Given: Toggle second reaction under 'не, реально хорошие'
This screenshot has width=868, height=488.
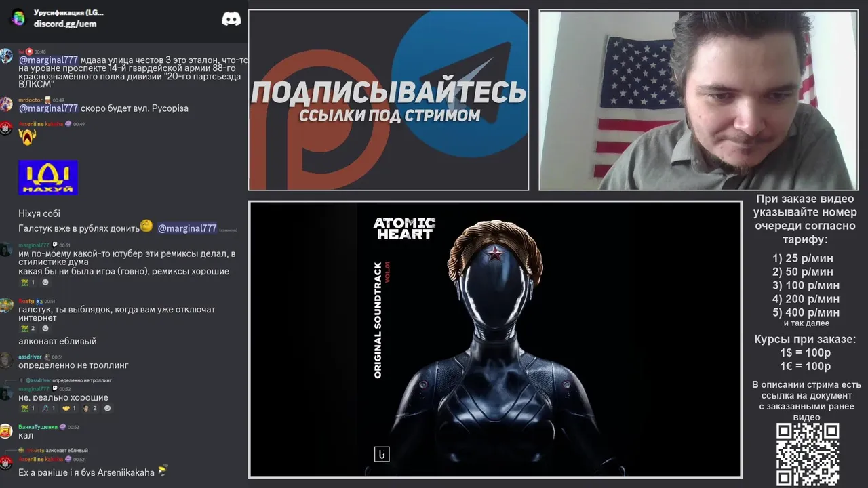Looking at the screenshot, I should [x=48, y=409].
